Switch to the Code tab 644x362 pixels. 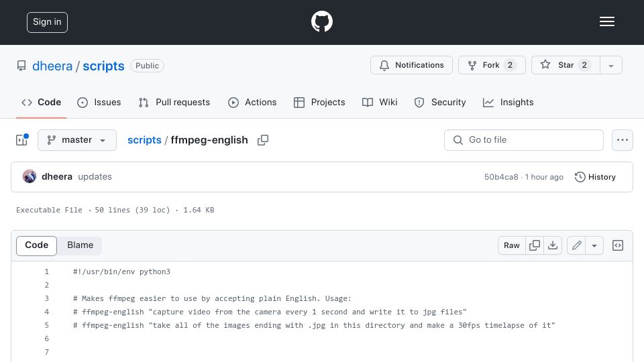(42, 102)
